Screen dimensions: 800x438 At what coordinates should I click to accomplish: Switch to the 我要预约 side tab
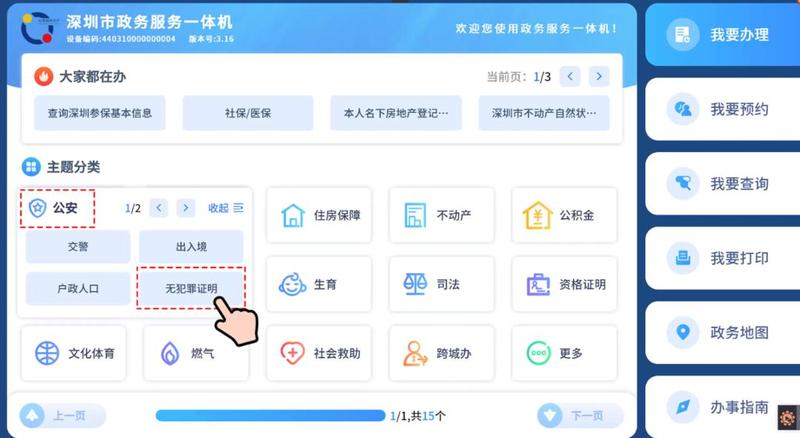point(722,109)
